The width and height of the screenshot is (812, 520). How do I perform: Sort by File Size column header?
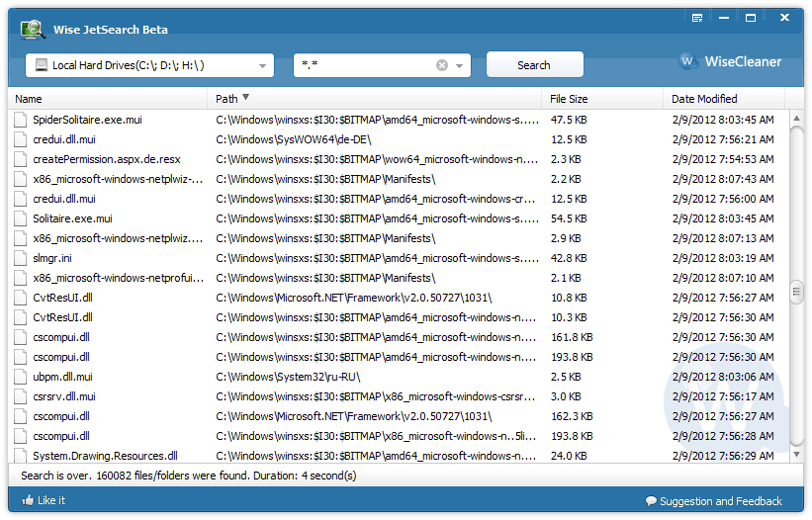point(602,99)
